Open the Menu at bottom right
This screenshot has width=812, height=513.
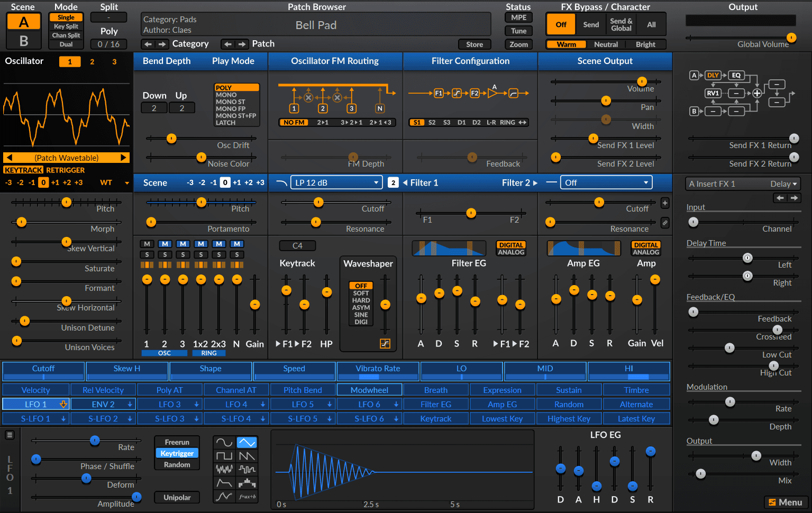point(787,502)
